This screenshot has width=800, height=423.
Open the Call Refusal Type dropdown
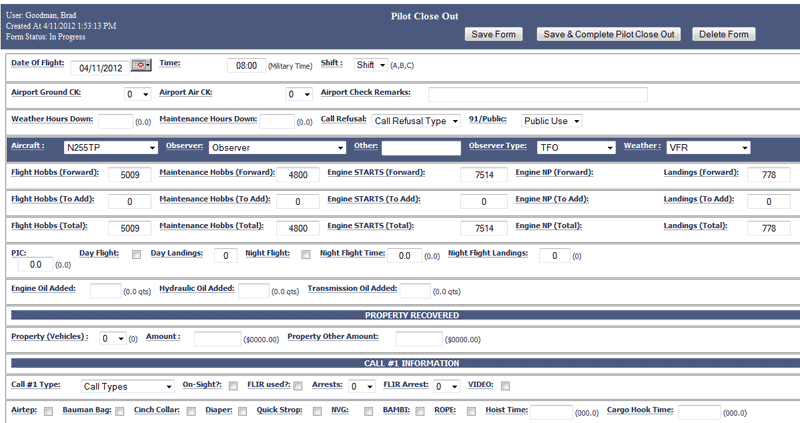coord(416,121)
